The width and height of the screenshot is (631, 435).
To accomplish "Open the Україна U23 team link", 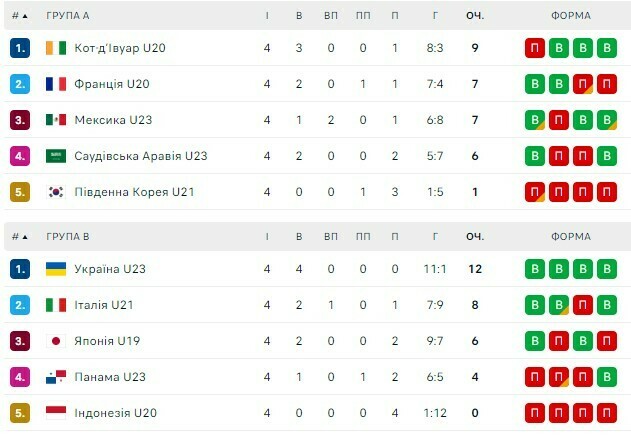I will click(x=110, y=269).
